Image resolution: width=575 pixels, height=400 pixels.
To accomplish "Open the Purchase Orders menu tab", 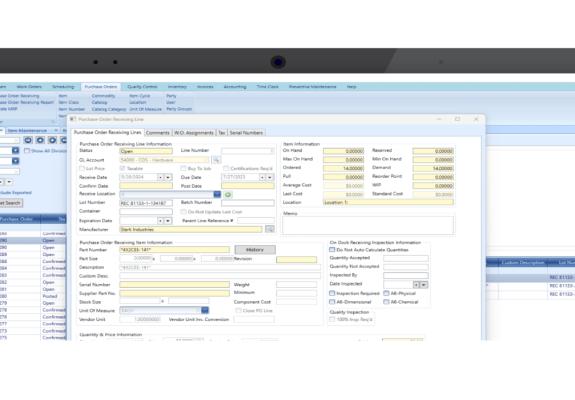I will (101, 87).
